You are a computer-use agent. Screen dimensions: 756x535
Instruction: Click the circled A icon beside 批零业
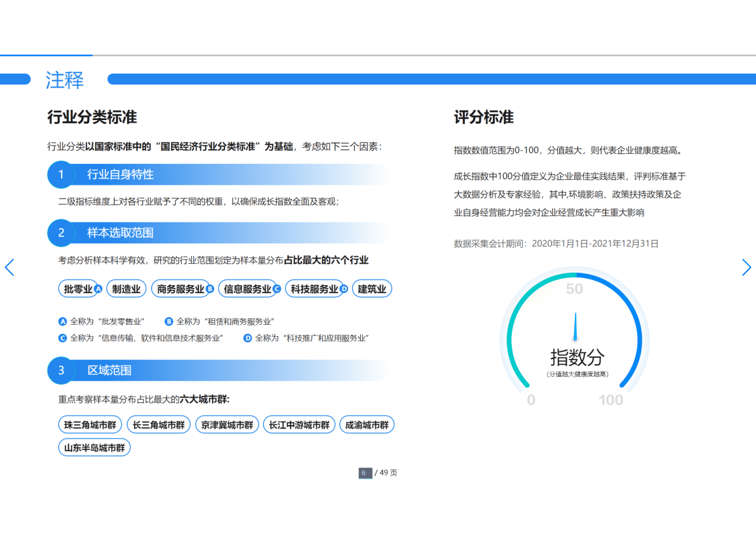point(98,288)
